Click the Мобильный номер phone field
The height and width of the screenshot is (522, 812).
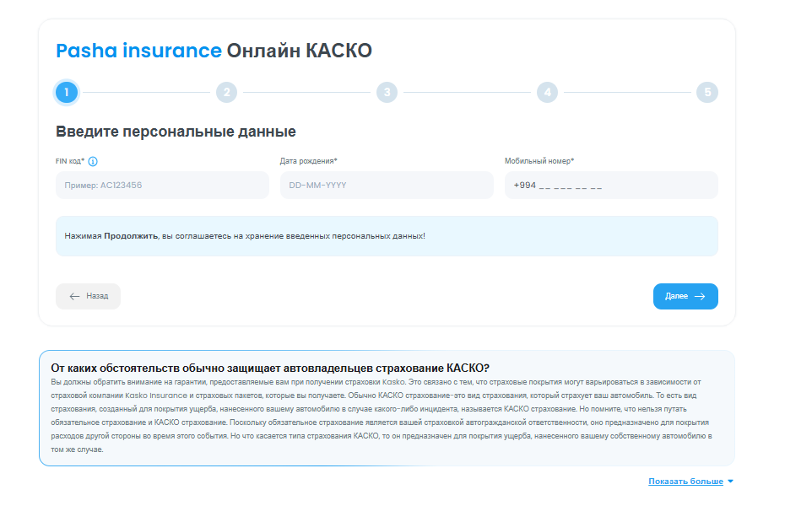(x=611, y=186)
